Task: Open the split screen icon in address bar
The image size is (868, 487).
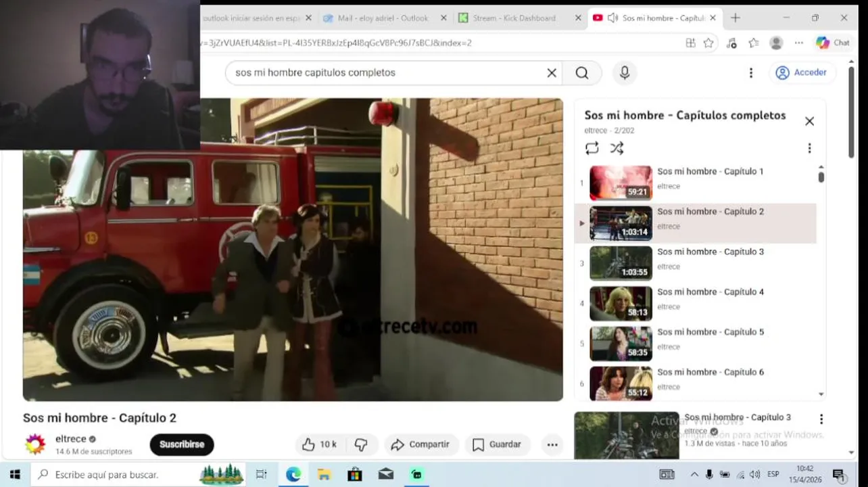Action: 690,43
